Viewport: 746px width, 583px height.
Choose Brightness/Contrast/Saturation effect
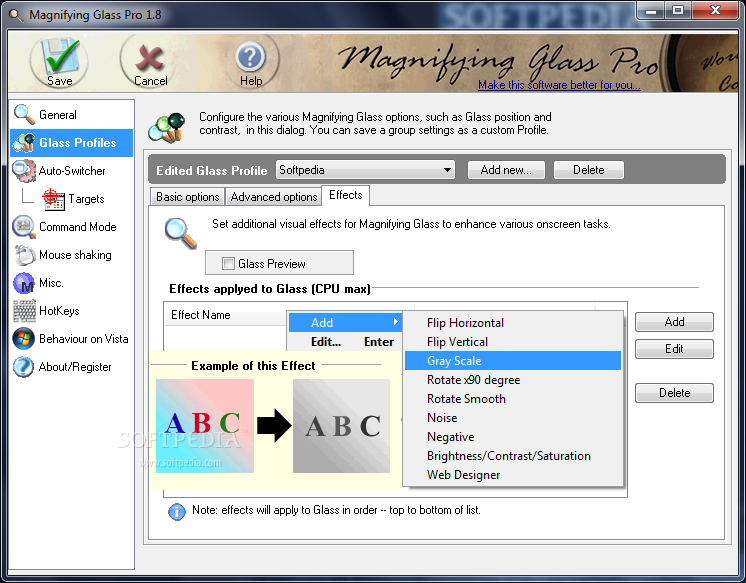pyautogui.click(x=513, y=456)
